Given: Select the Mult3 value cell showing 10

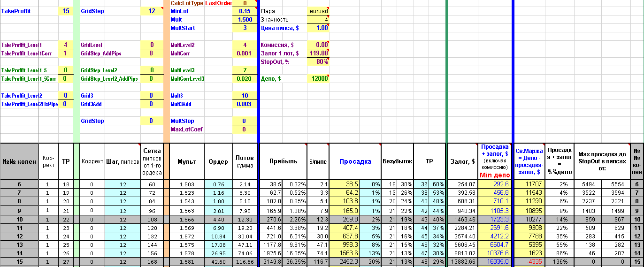Looking at the screenshot, I should coord(245,96).
